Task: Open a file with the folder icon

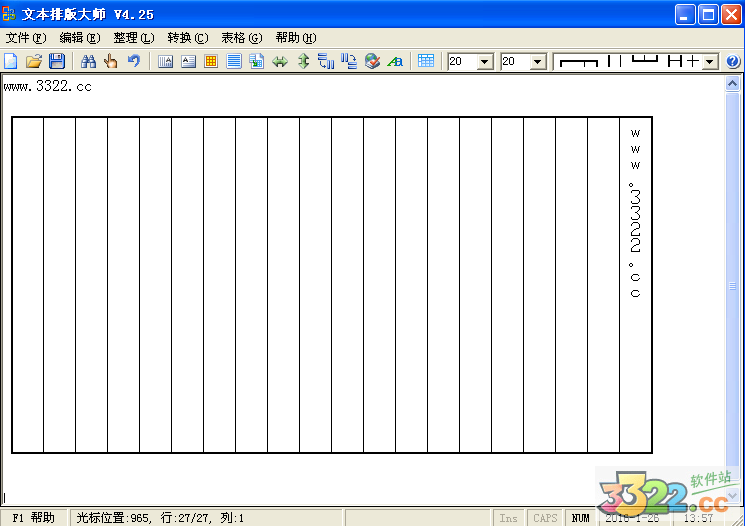Action: pos(34,62)
